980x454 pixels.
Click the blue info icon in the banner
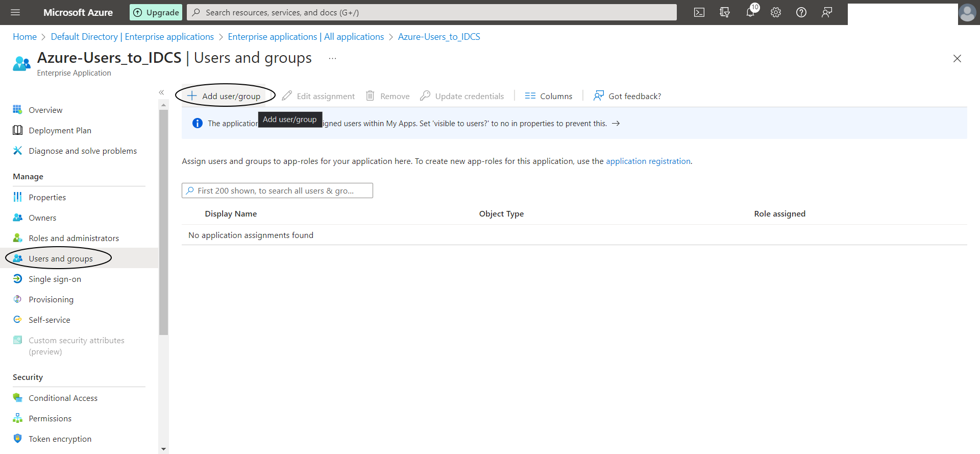198,123
